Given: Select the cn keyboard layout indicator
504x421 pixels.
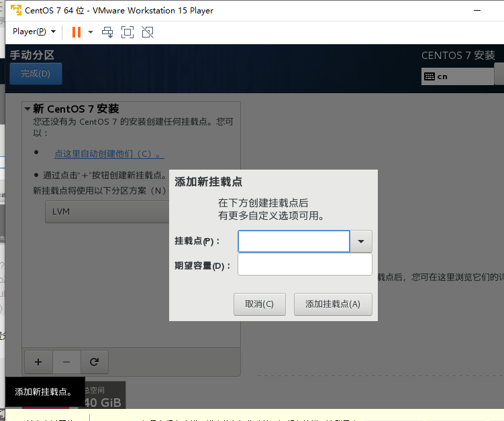Looking at the screenshot, I should pos(458,76).
